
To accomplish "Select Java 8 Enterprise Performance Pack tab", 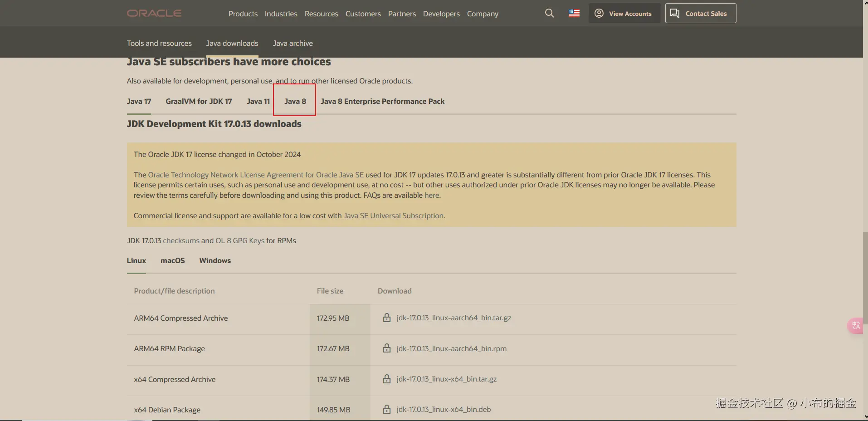I will pyautogui.click(x=382, y=101).
